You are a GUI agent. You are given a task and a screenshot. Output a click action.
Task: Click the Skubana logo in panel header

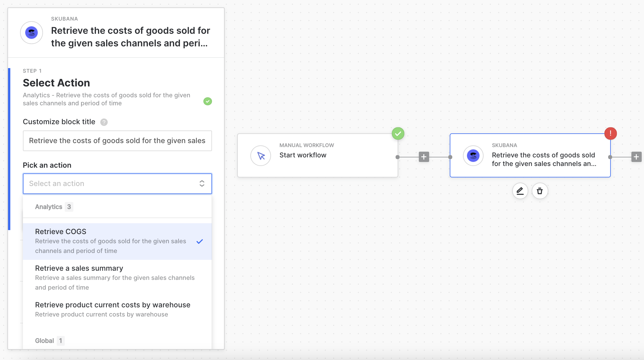pyautogui.click(x=32, y=33)
